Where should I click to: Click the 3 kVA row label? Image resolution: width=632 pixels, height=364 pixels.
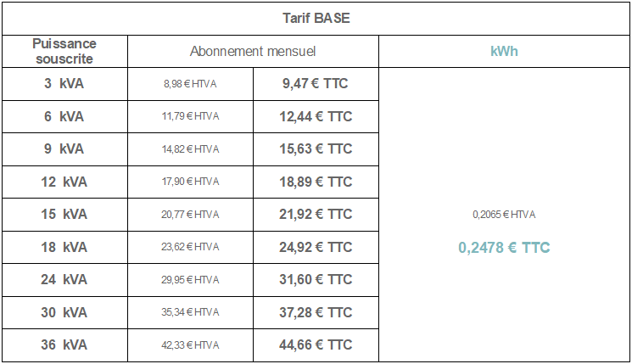pyautogui.click(x=64, y=83)
